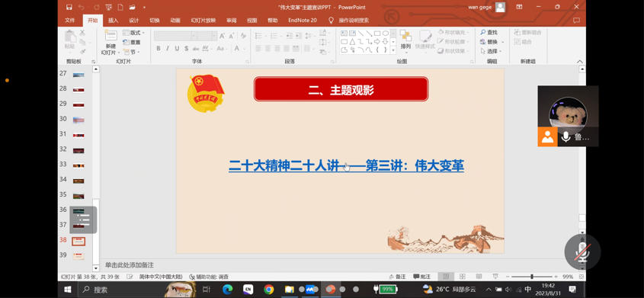Toggle Italic text formatting
644x298 pixels.
[168, 49]
